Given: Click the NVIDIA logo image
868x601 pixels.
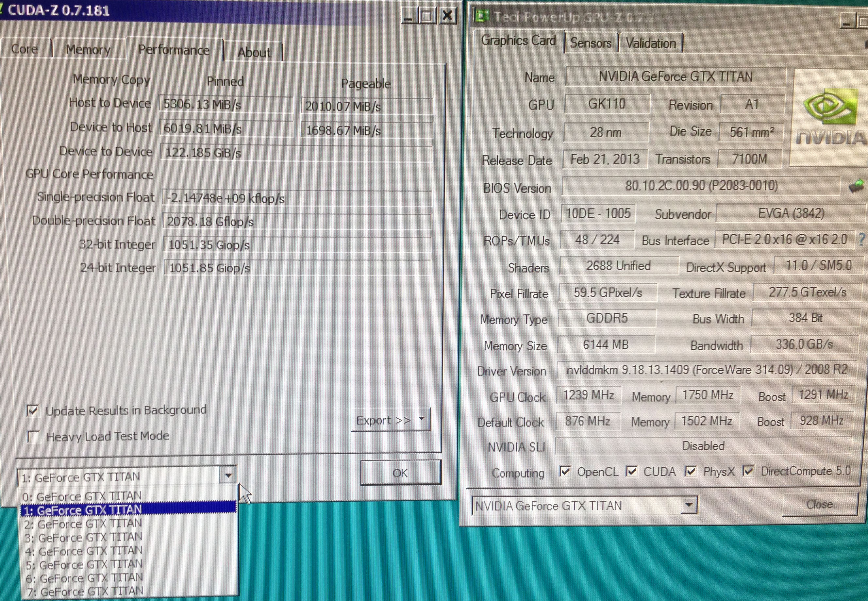Looking at the screenshot, I should pos(831,117).
